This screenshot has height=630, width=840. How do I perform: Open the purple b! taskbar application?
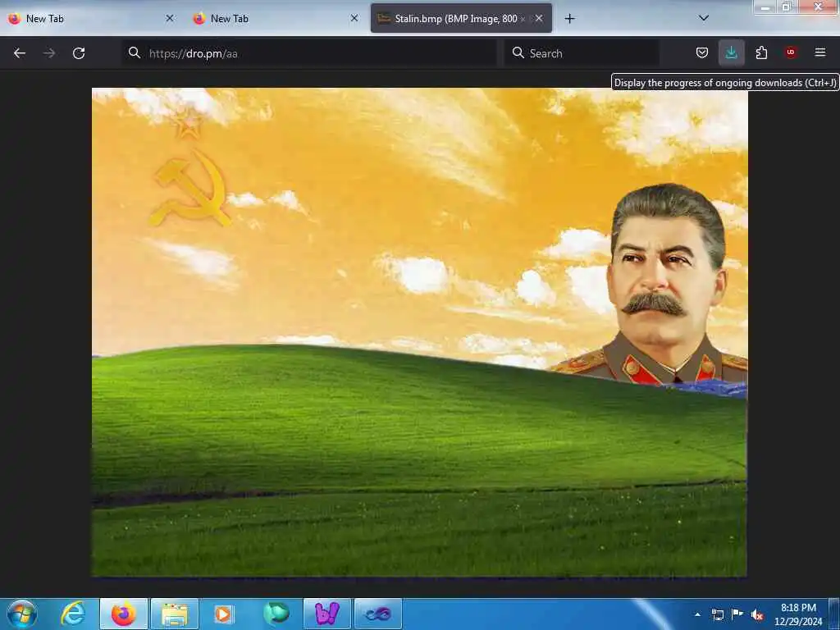(326, 614)
